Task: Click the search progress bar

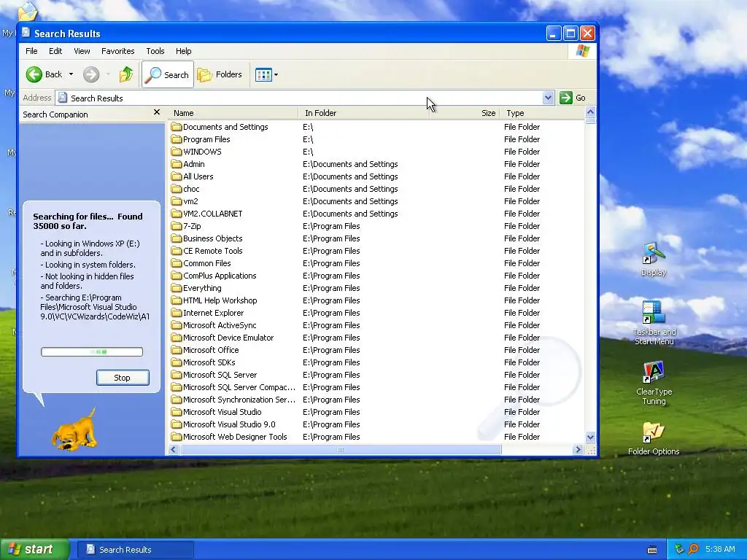Action: pyautogui.click(x=92, y=352)
